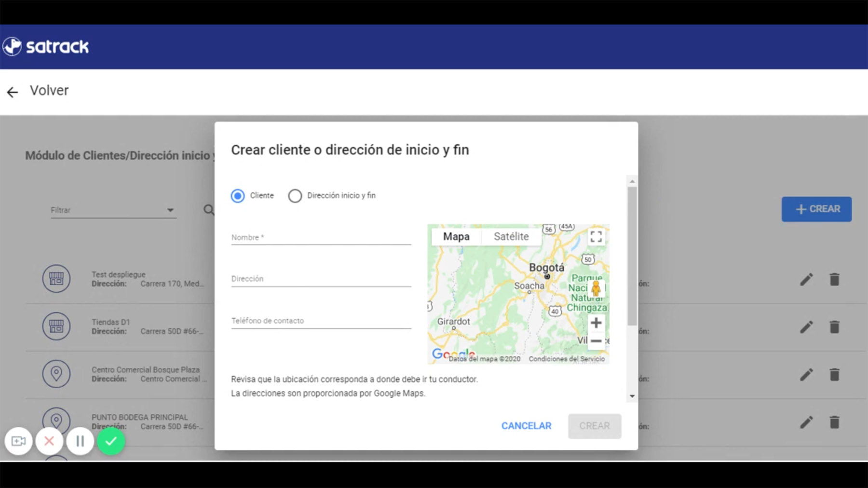Screen dimensions: 868x488
Task: Pause the recording
Action: pos(80,441)
